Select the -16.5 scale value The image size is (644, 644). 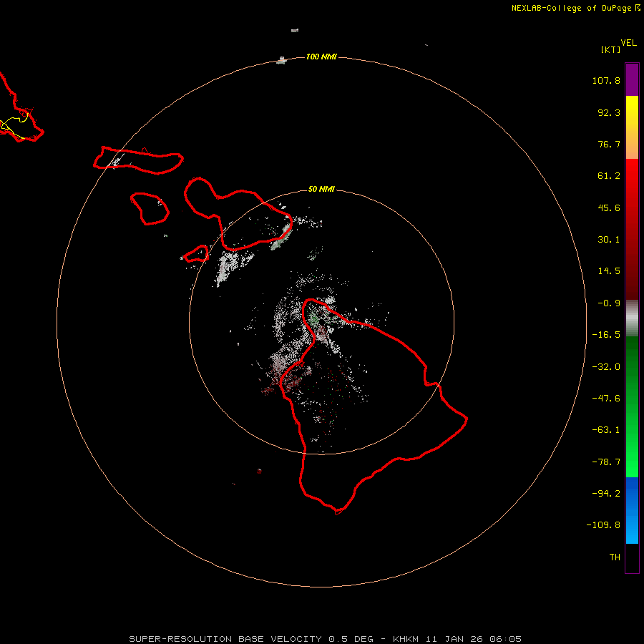(x=606, y=335)
